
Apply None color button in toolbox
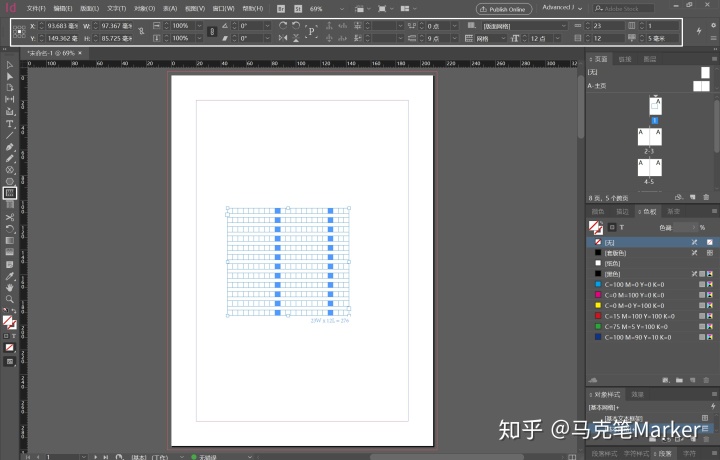coord(10,348)
